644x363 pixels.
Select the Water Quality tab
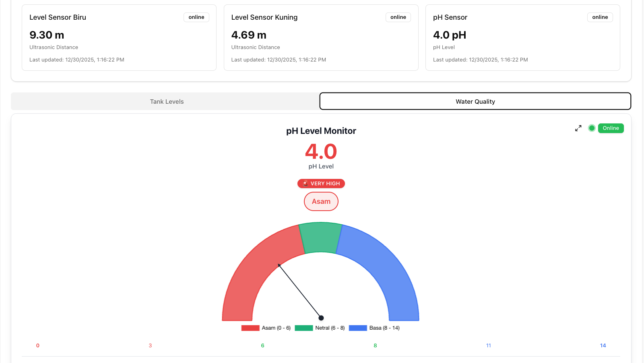[475, 102]
